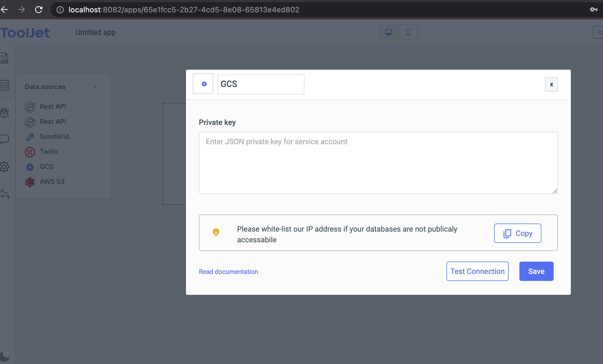603x364 pixels.
Task: Open the Read documentation link
Action: pos(228,272)
